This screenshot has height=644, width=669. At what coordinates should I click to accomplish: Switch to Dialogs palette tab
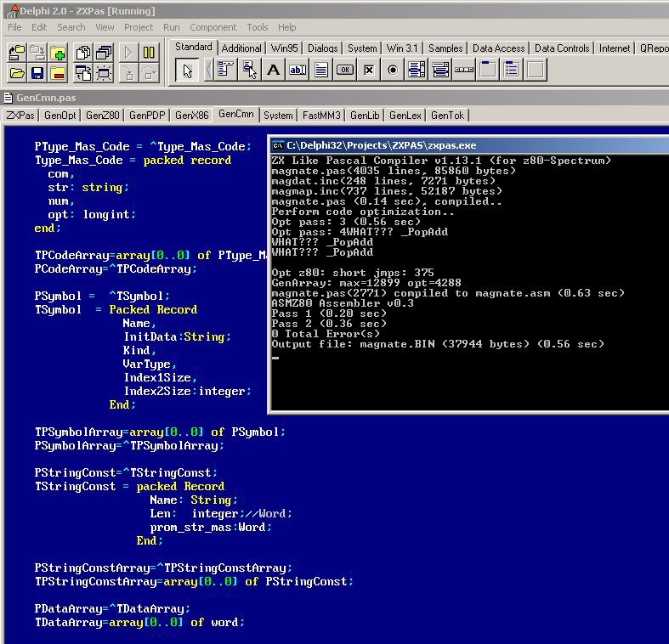tap(322, 48)
